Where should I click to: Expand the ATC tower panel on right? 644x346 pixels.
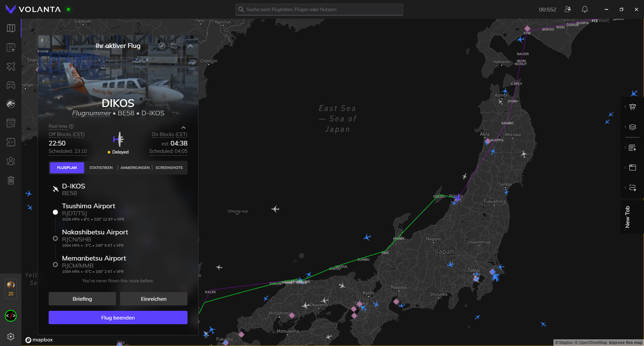coord(632,107)
